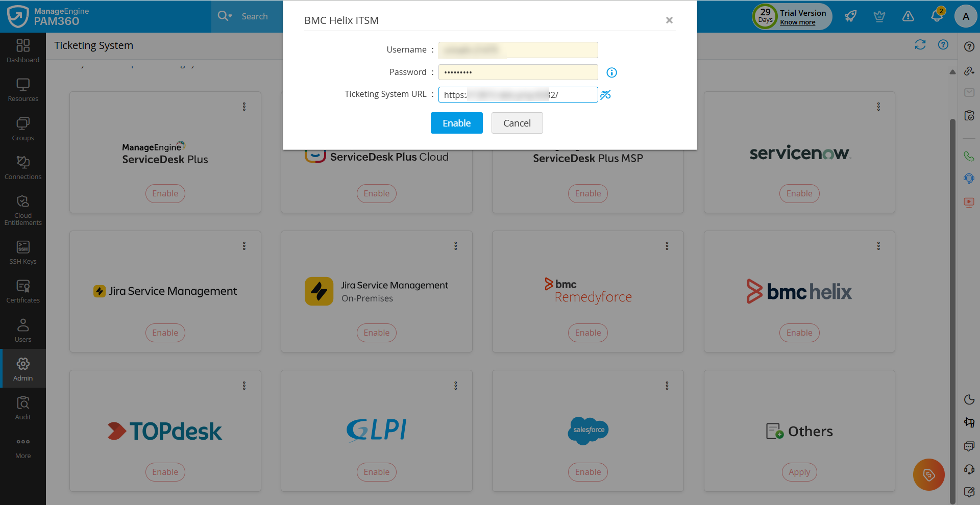The width and height of the screenshot is (980, 505).
Task: Click the ManageEngine PAM360 logo
Action: coord(48,16)
